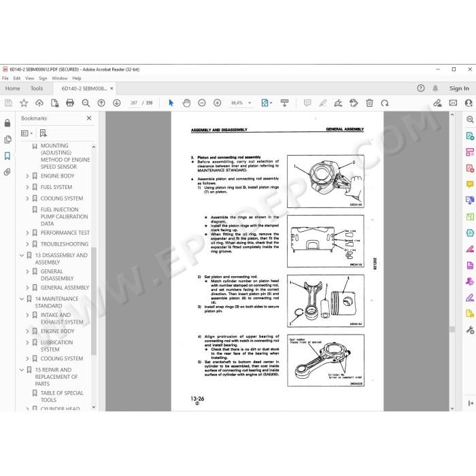The width and height of the screenshot is (476, 476).
Task: Click the Sign In link
Action: point(459,88)
